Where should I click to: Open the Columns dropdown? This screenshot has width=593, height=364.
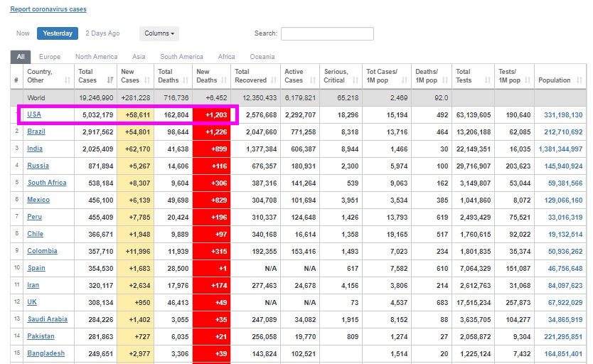(x=159, y=33)
